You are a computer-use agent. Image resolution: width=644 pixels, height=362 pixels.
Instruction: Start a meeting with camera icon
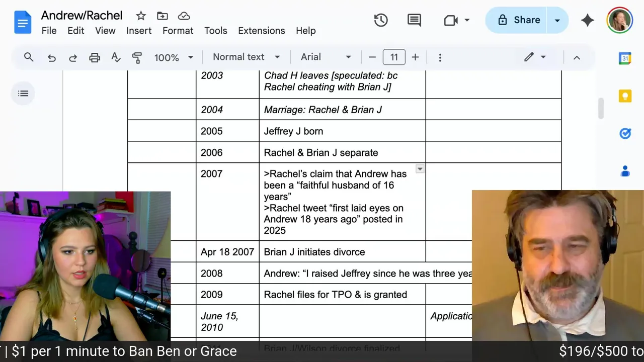click(x=451, y=20)
